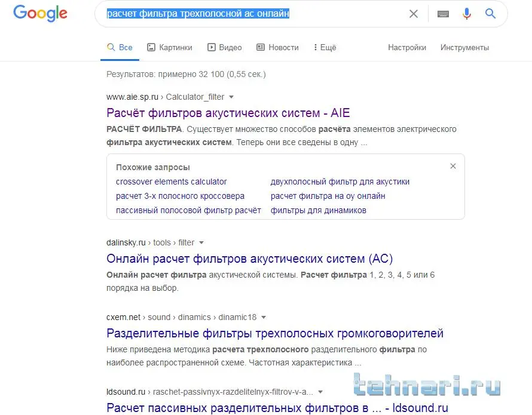This screenshot has height=415, width=532.
Task: Open result Разделительные фильтры трехполосных громкоговорителей
Action: click(x=275, y=333)
